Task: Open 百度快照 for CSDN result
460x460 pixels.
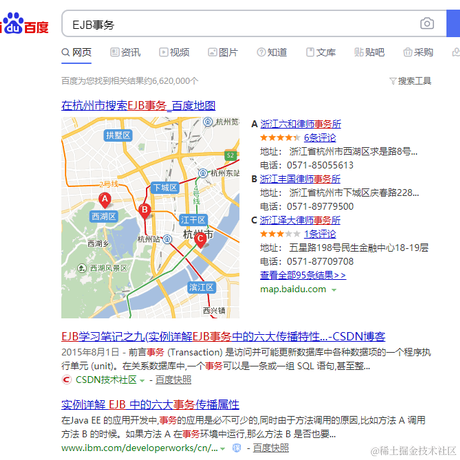Action: (x=173, y=380)
